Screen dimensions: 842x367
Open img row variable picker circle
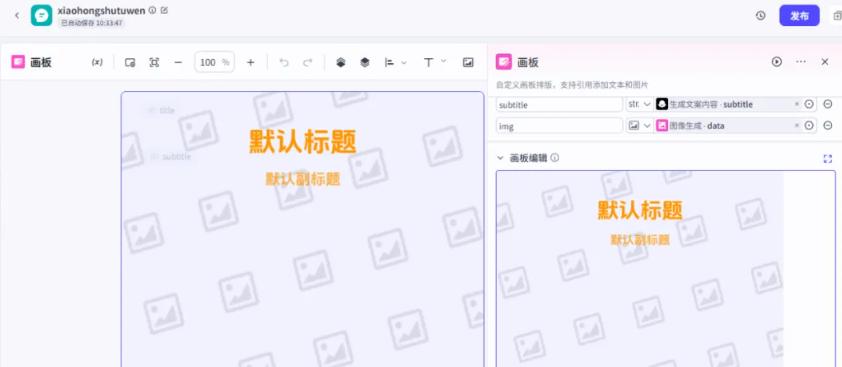pos(809,126)
